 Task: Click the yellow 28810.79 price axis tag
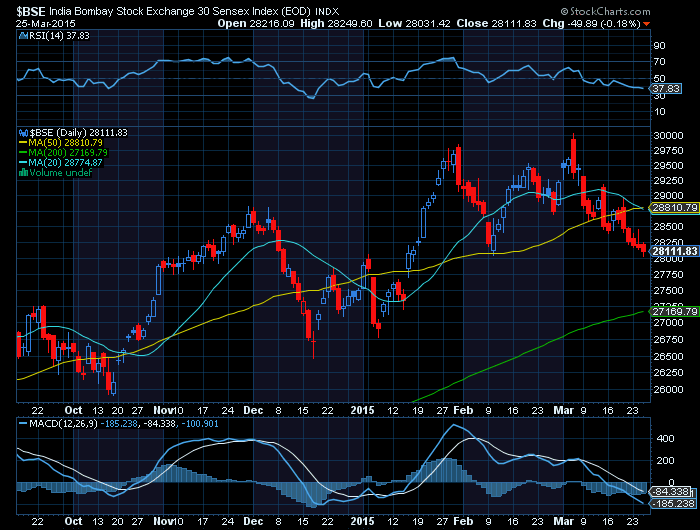click(x=674, y=208)
